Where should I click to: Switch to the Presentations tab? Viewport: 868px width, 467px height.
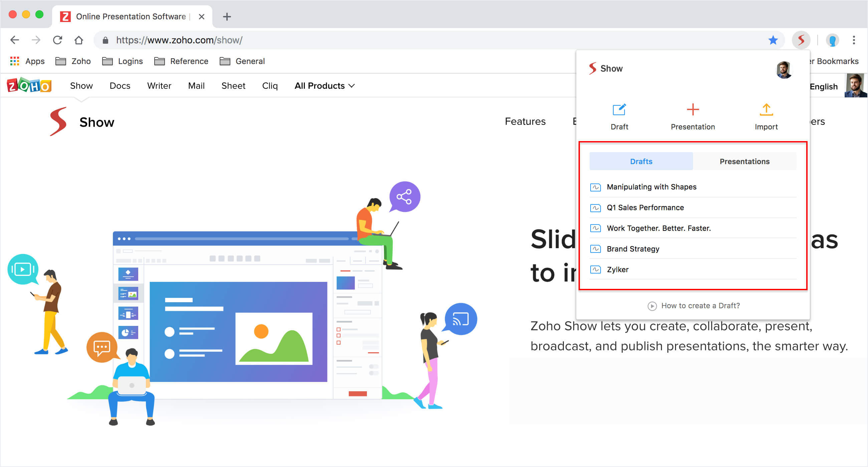(x=744, y=161)
